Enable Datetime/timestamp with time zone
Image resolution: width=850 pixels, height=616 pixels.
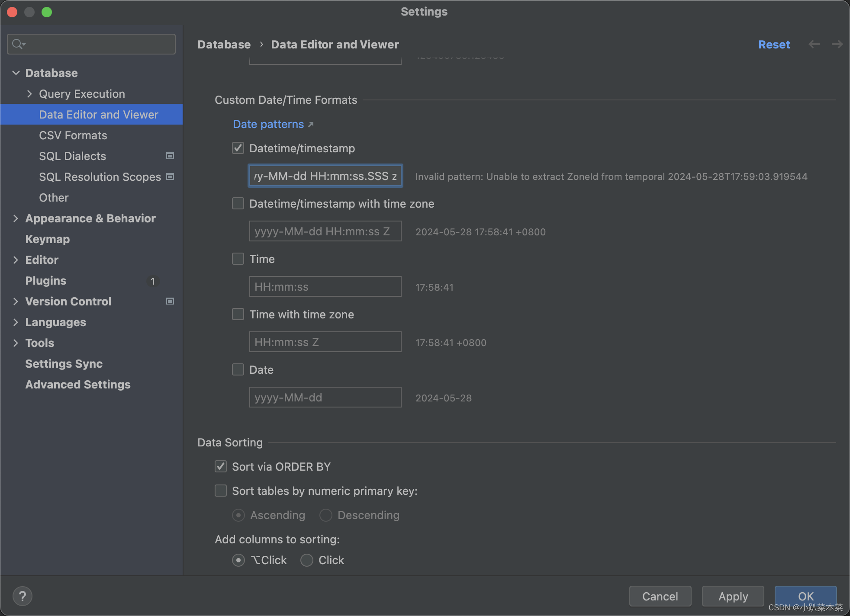click(x=238, y=203)
